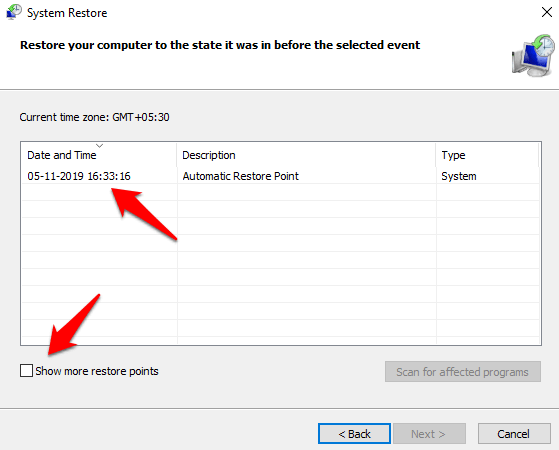Click the Next button
The image size is (559, 450).
coord(429,434)
